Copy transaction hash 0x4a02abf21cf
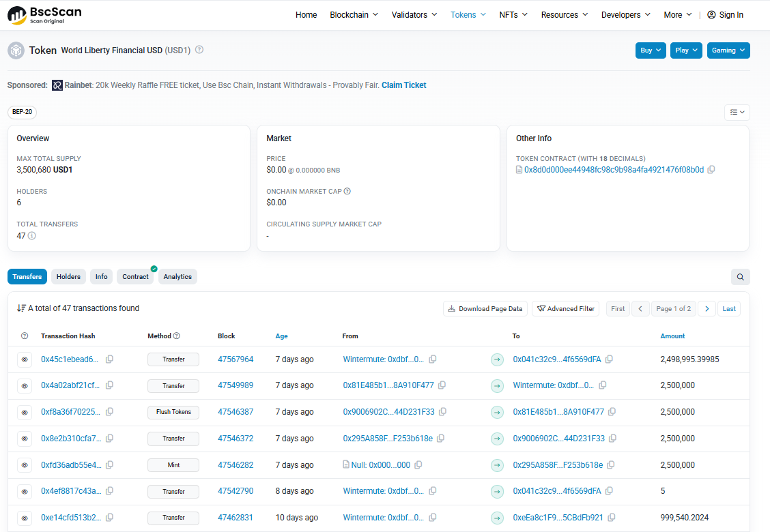770x532 pixels. [x=109, y=385]
